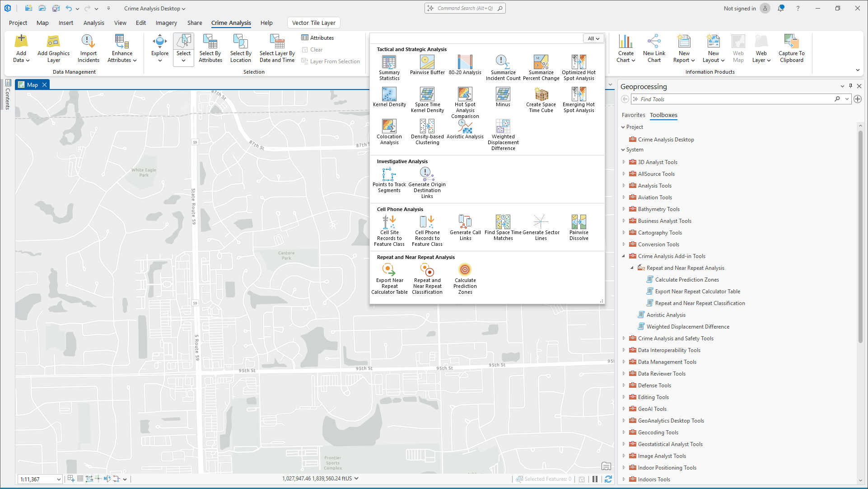The image size is (868, 489).
Task: Expand the 3D Analyst Tools toolbox
Action: point(624,162)
